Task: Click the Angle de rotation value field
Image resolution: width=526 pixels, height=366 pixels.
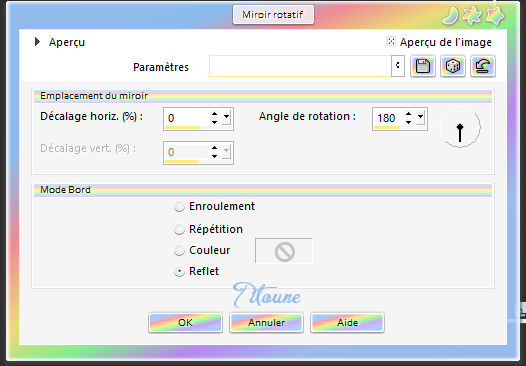Action: 388,118
